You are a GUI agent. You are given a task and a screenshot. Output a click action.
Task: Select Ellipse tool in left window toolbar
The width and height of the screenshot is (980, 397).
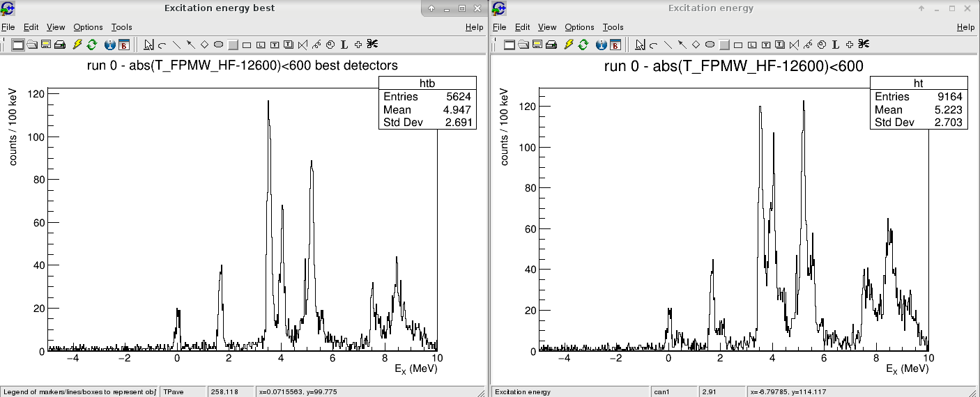218,45
